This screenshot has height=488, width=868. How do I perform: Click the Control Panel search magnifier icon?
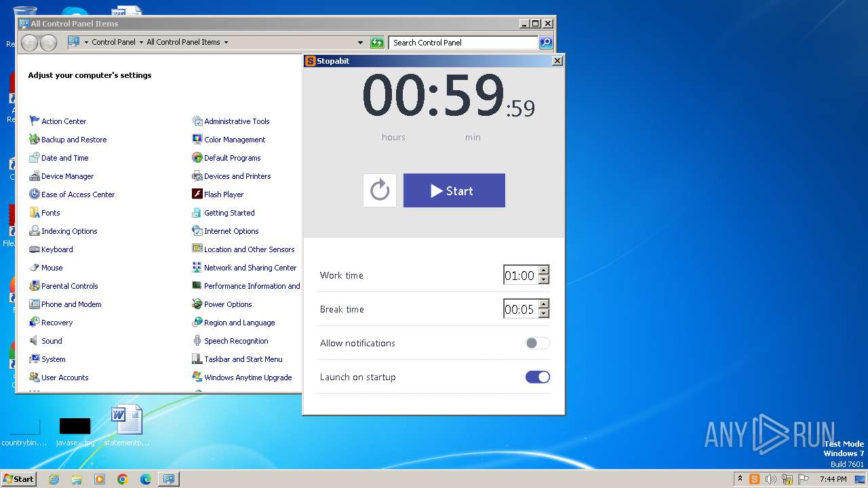tap(546, 43)
